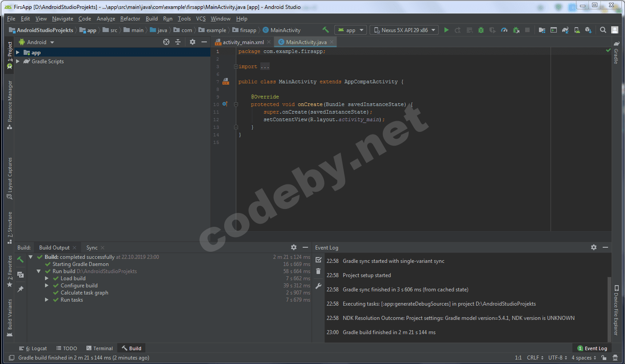This screenshot has height=364, width=625.
Task: Toggle the pin tab icon in Build panel
Action: coord(21,289)
